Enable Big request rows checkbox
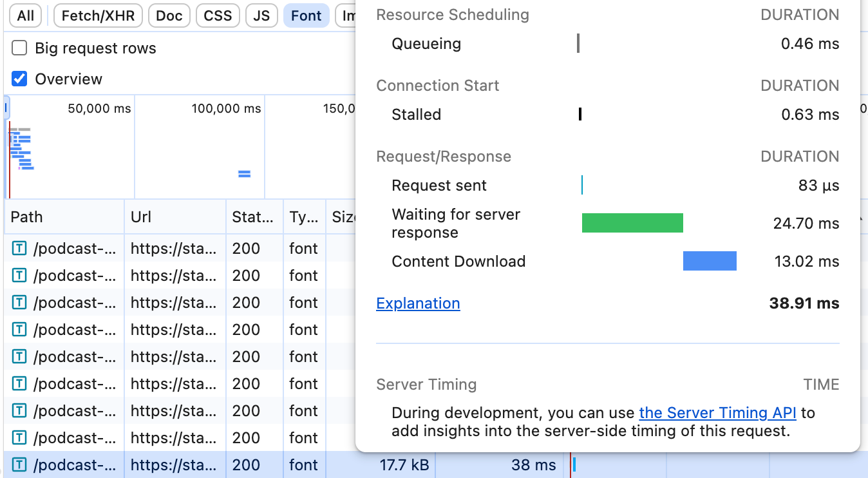 pyautogui.click(x=20, y=48)
